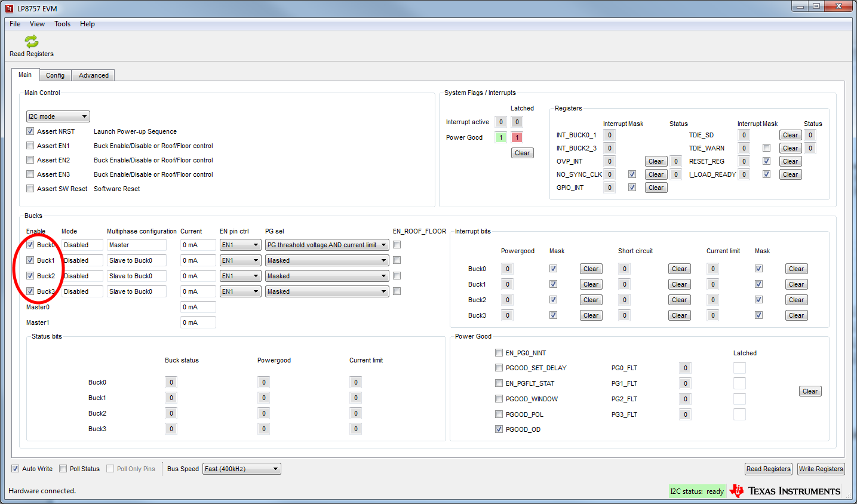Image resolution: width=857 pixels, height=504 pixels.
Task: Toggle Buck1 Powergood mask checkbox
Action: point(553,284)
